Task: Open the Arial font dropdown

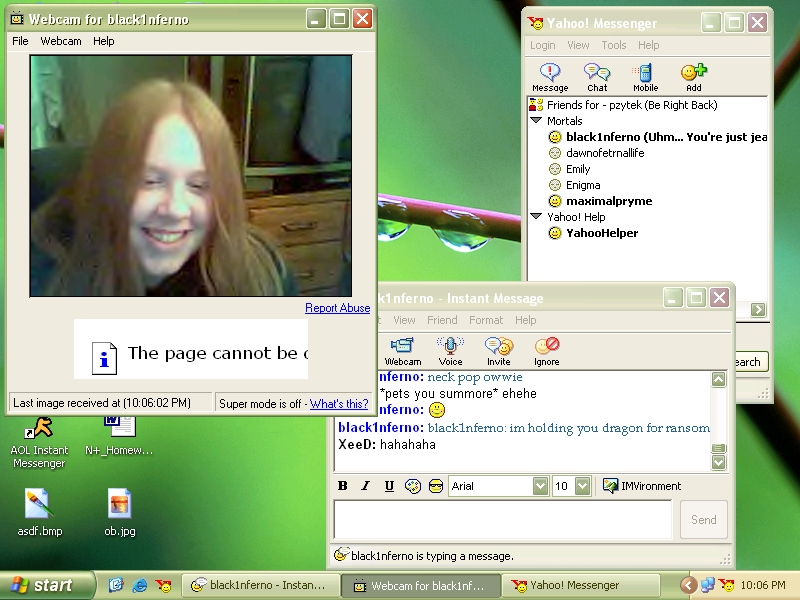Action: coord(540,486)
